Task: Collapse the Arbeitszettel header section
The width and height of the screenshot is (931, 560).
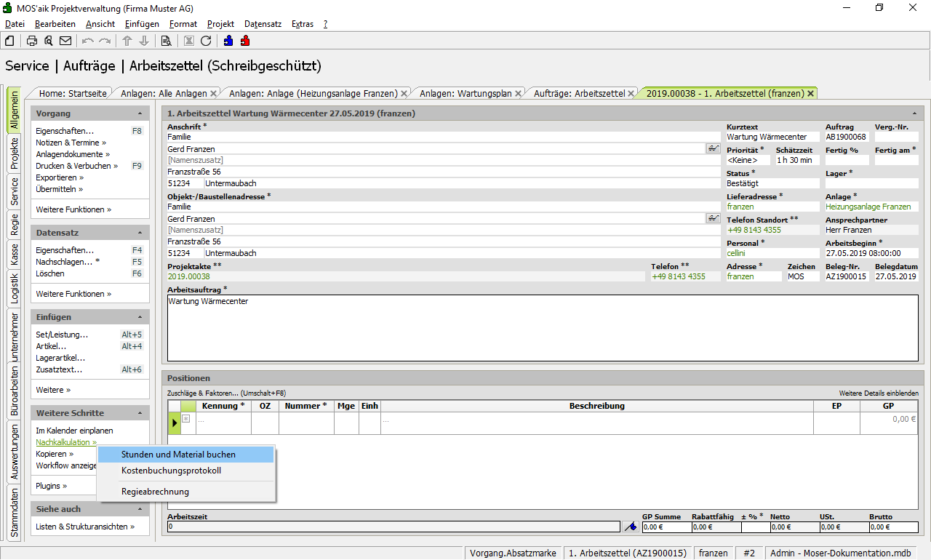Action: [x=914, y=114]
